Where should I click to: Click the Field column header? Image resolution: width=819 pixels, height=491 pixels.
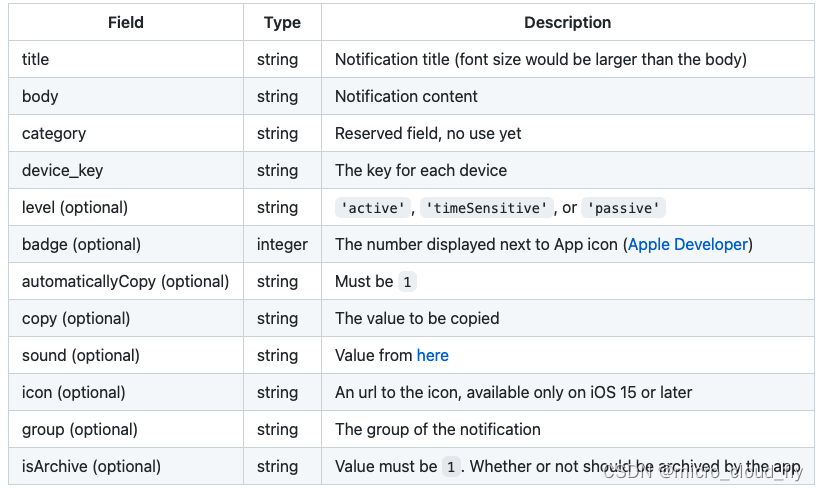click(x=126, y=22)
